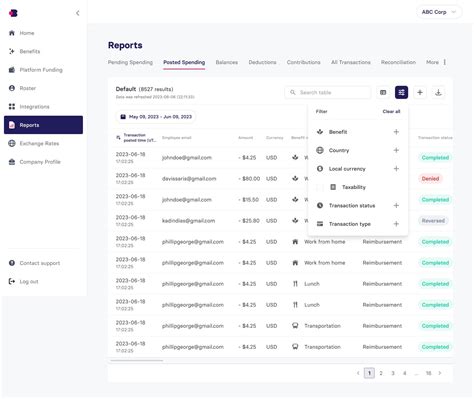The width and height of the screenshot is (474, 399).
Task: Select page 1 in pagination
Action: point(369,373)
